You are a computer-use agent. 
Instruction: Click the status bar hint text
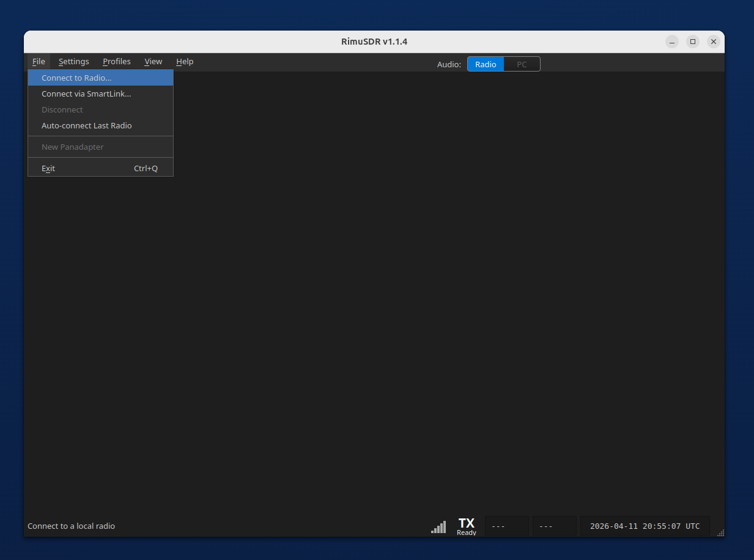(x=71, y=526)
